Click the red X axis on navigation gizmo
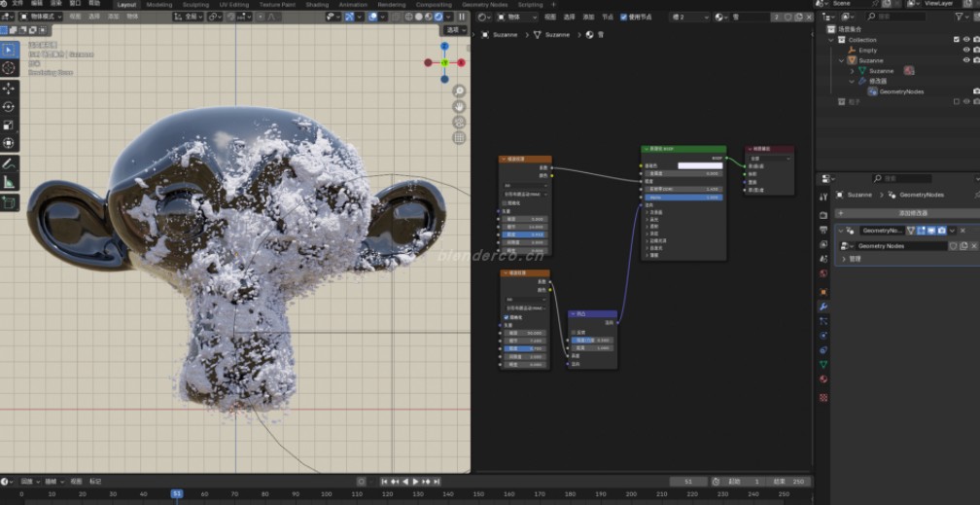 461,62
